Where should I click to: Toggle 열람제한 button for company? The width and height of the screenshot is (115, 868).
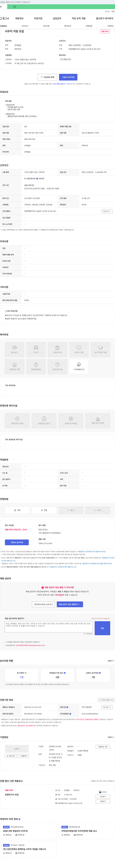pyautogui.click(x=23, y=756)
